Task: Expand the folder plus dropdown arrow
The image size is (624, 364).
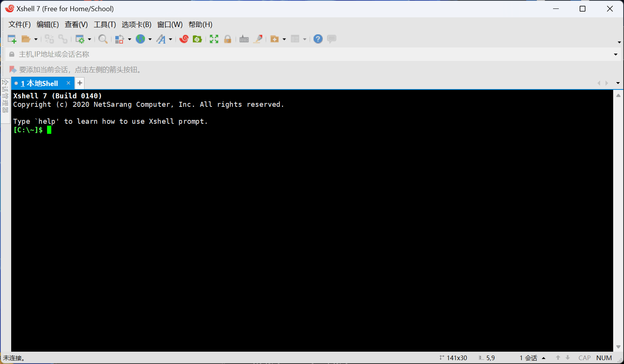Action: click(x=284, y=39)
